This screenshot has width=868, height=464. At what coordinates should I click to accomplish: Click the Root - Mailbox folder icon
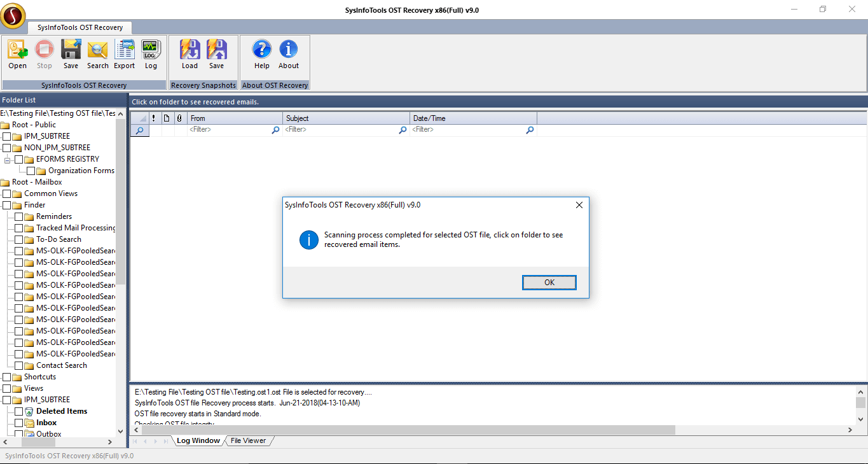tap(5, 182)
